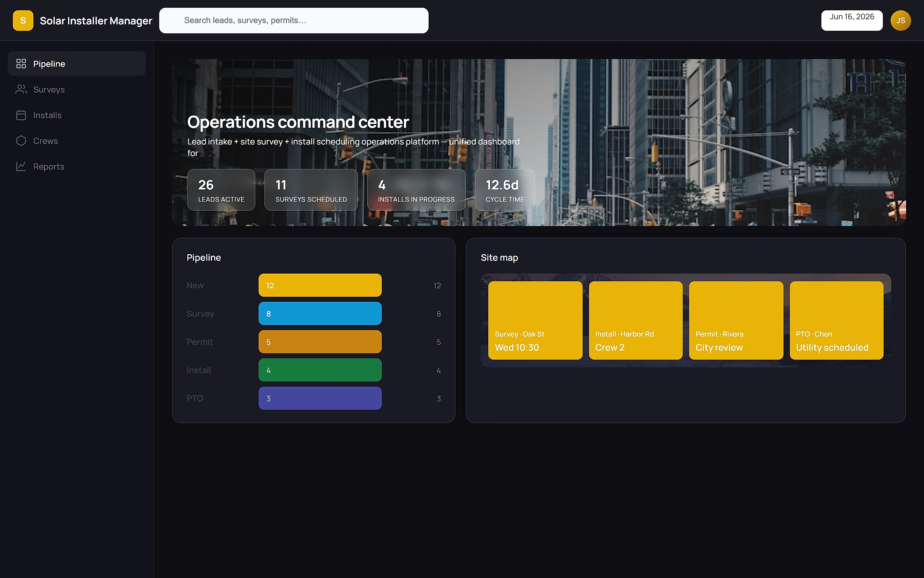Viewport: 924px width, 578px height.
Task: Select the 4 Installs In Progress card
Action: click(416, 189)
